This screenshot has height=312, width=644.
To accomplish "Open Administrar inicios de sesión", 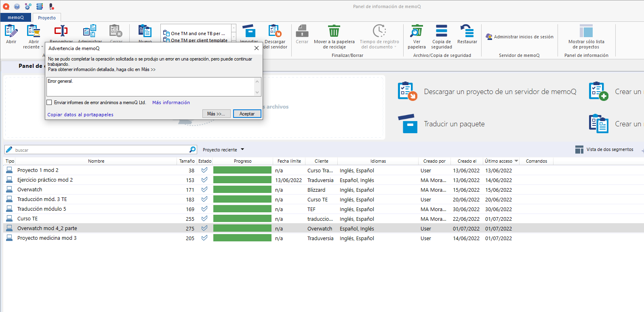I will (x=520, y=37).
